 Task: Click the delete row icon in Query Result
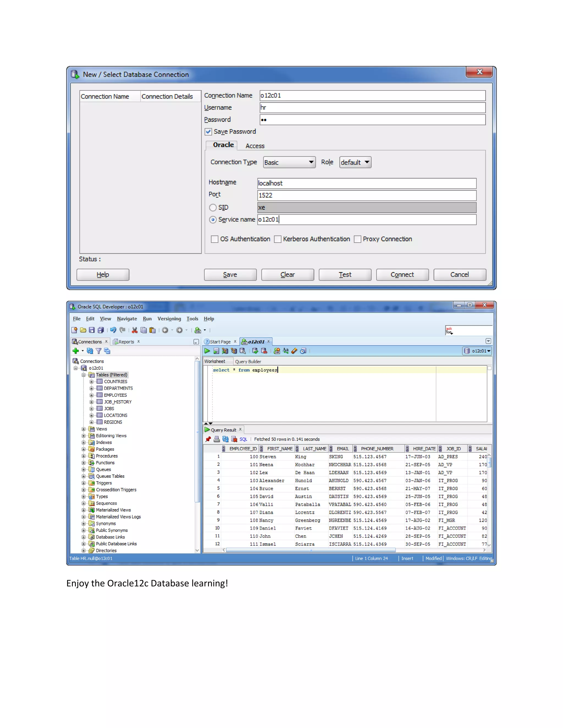tap(234, 439)
